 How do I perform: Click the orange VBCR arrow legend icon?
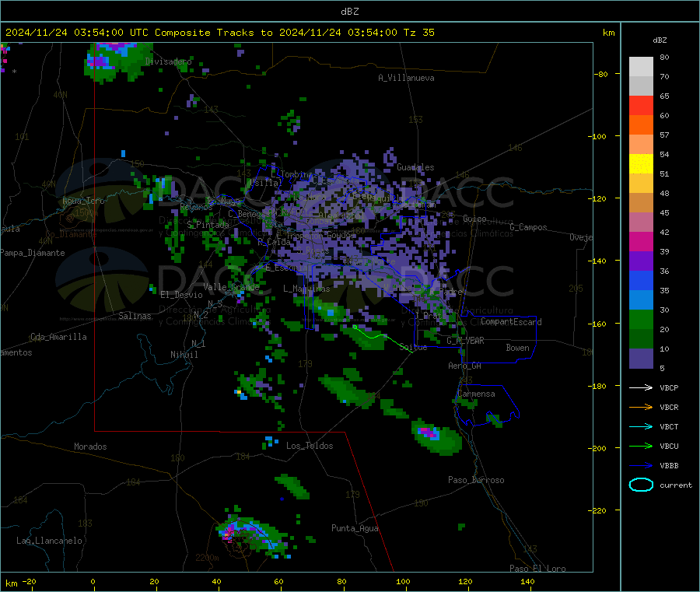coord(641,407)
